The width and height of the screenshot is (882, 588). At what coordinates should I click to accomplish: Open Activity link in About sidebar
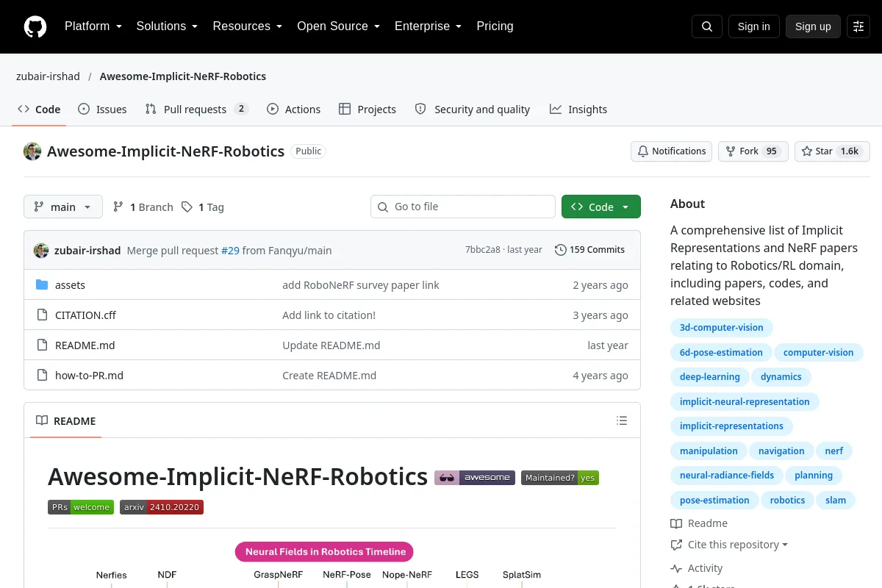coord(697,568)
